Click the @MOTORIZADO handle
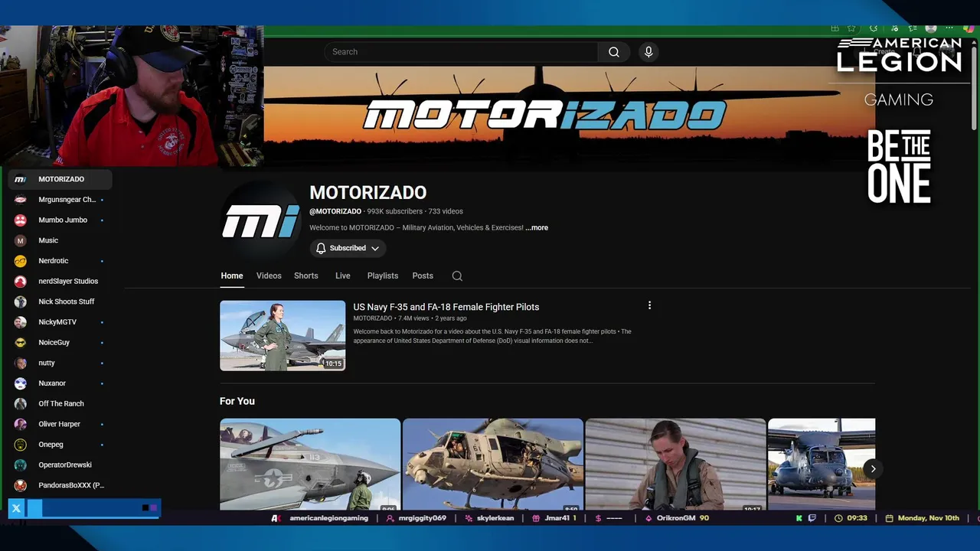The image size is (980, 551). [335, 211]
